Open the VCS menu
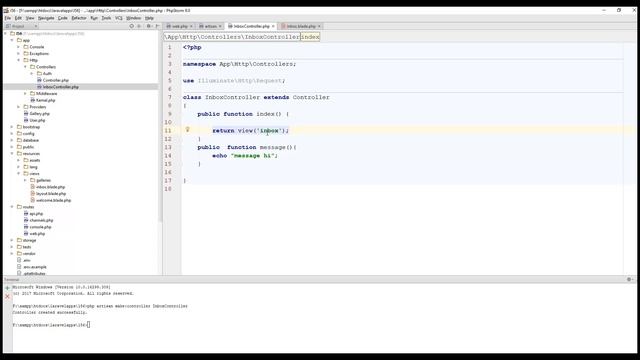 point(118,18)
